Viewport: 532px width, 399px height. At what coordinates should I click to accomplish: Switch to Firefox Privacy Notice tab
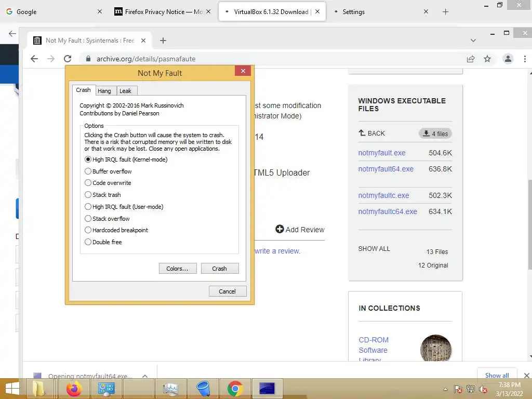[162, 11]
